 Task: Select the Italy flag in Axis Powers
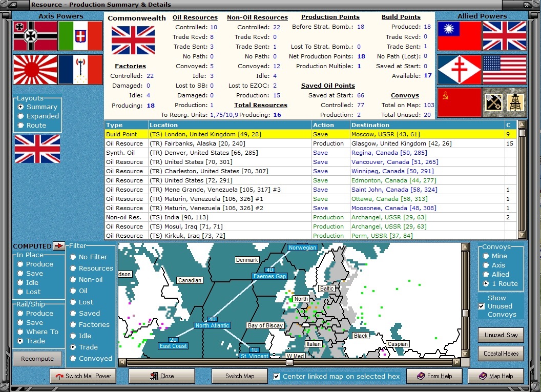80,36
